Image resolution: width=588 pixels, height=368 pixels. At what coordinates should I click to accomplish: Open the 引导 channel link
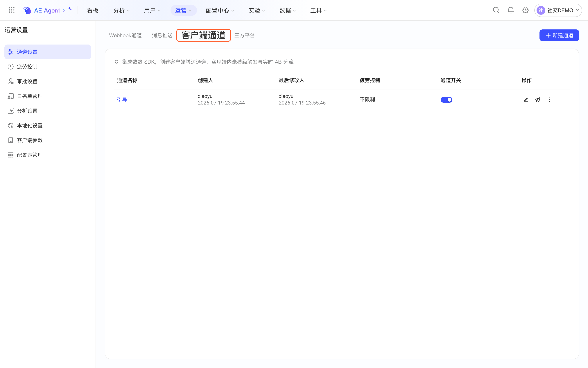point(122,100)
